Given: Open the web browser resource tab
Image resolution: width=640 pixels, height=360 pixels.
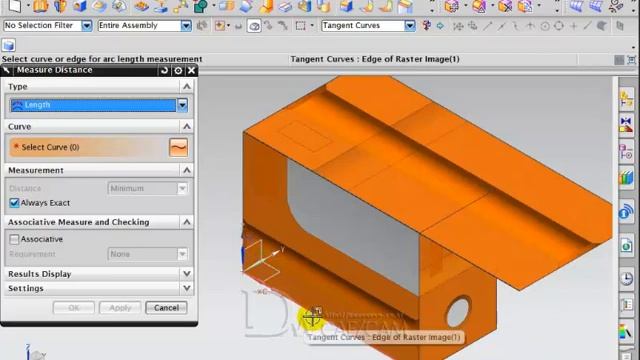Looking at the screenshot, I should pos(626,246).
